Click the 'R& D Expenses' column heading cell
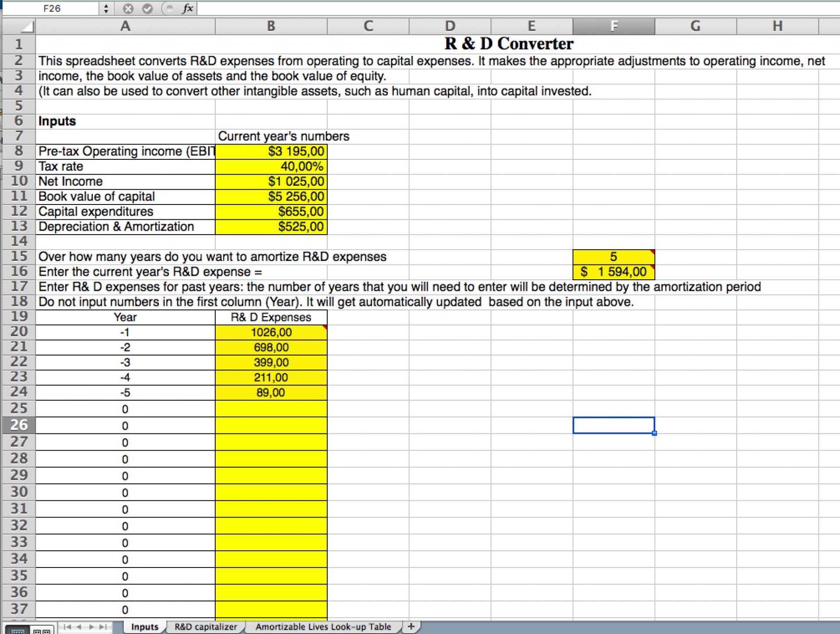This screenshot has width=840, height=634. (271, 317)
